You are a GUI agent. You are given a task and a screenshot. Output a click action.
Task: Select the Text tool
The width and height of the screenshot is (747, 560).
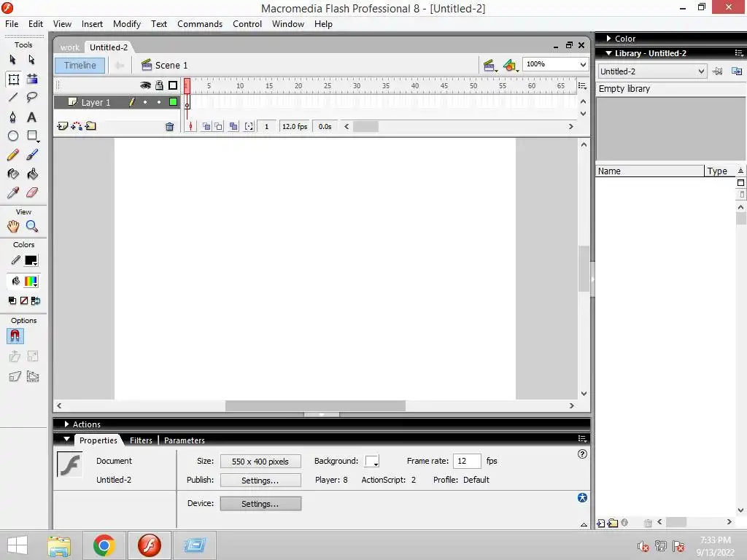point(32,117)
